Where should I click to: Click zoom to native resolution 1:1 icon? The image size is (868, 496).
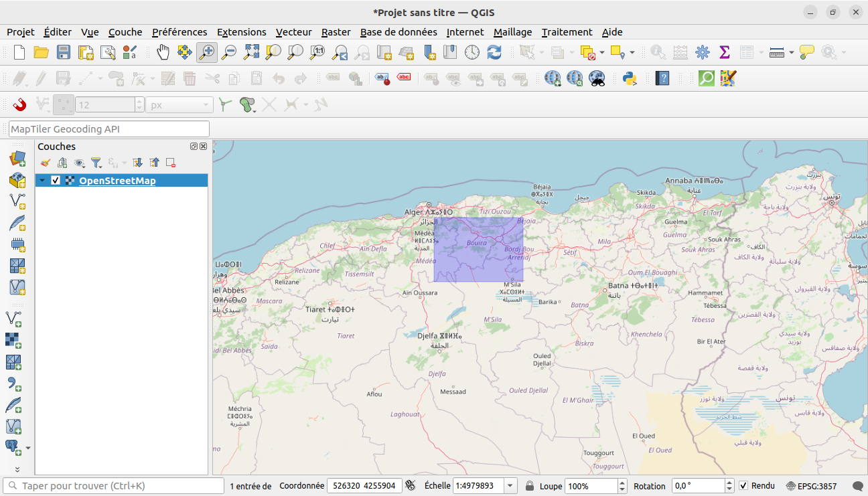(317, 52)
